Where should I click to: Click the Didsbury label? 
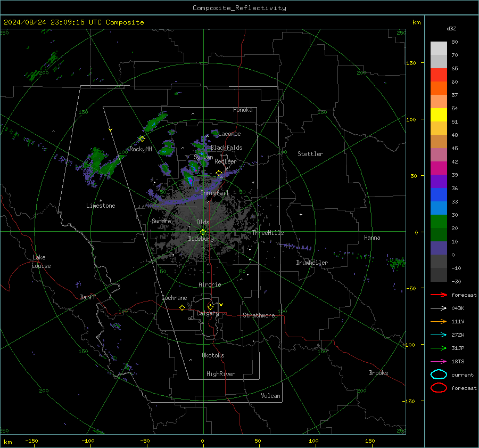[201, 239]
